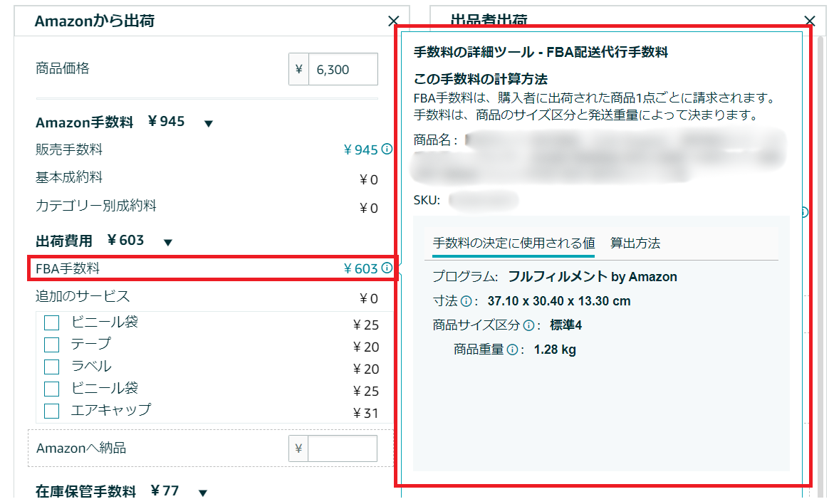Click the 販売手数料 ¥945 amount link
The image size is (834, 504).
[360, 150]
